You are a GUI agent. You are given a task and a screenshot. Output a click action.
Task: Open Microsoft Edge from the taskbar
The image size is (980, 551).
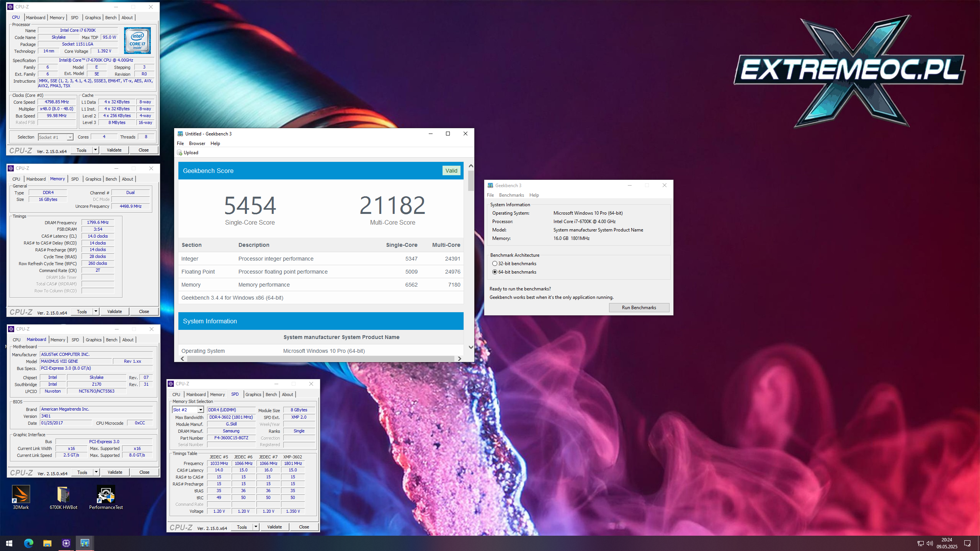(29, 543)
